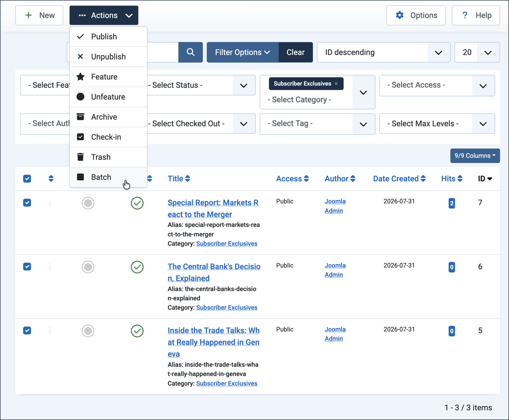Uncheck the Central Bank's Decision article checkbox
Screen dimensions: 509x420
(27, 267)
